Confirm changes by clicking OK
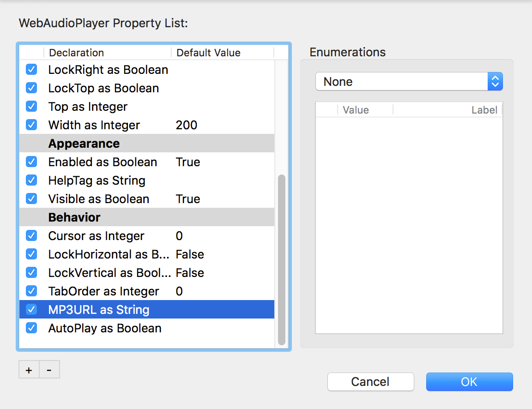The width and height of the screenshot is (532, 409). pos(469,382)
